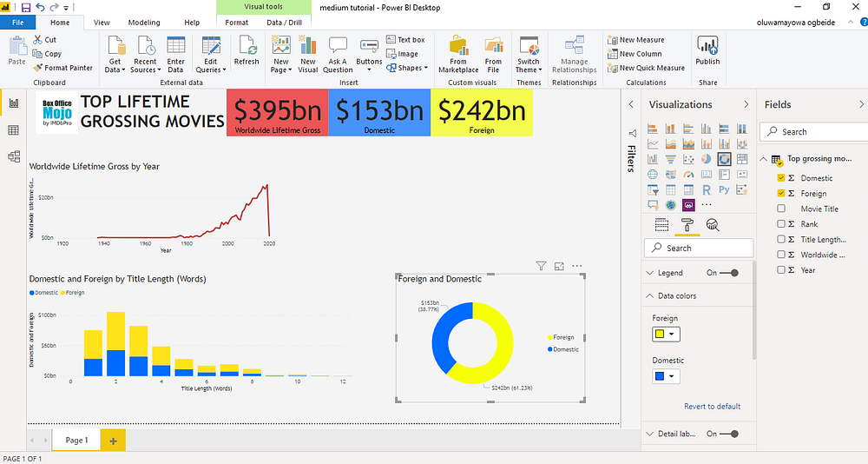
Task: Open the Format paint roller pane
Action: point(687,224)
